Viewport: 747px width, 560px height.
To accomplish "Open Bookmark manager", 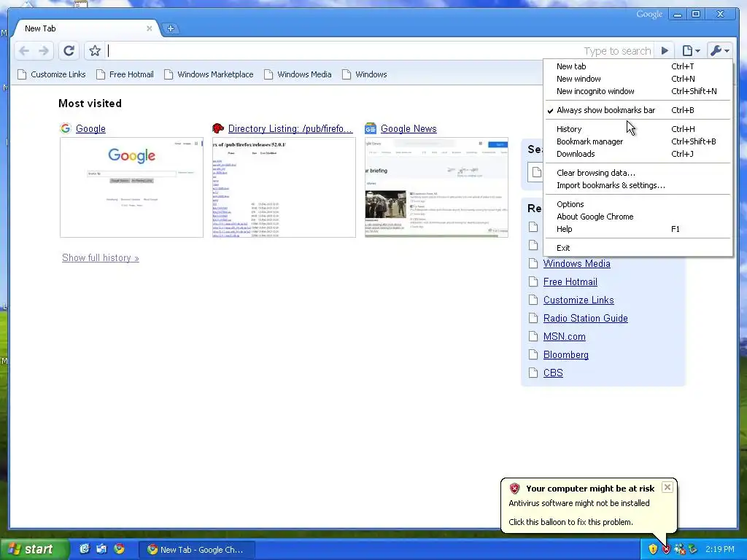I will [x=638, y=141].
